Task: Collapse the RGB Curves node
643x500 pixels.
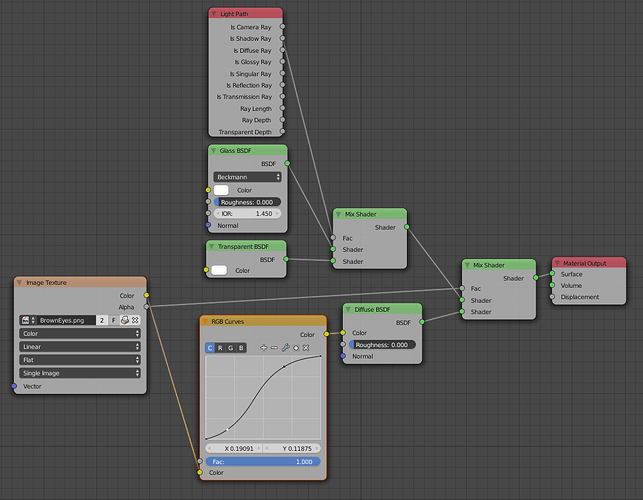Action: point(205,321)
